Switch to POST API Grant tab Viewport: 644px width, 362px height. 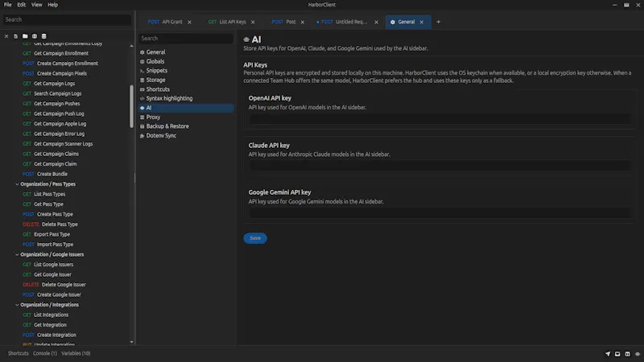pyautogui.click(x=165, y=23)
